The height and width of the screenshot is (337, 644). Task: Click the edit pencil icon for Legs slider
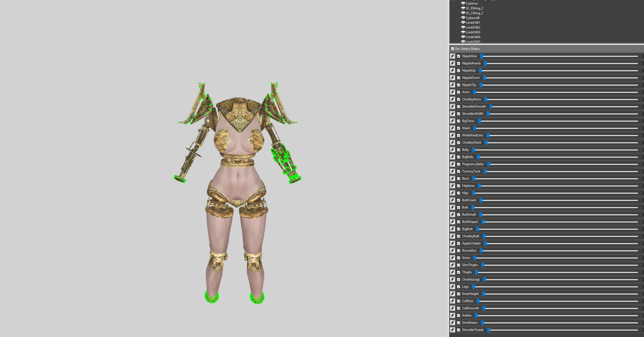(452, 287)
